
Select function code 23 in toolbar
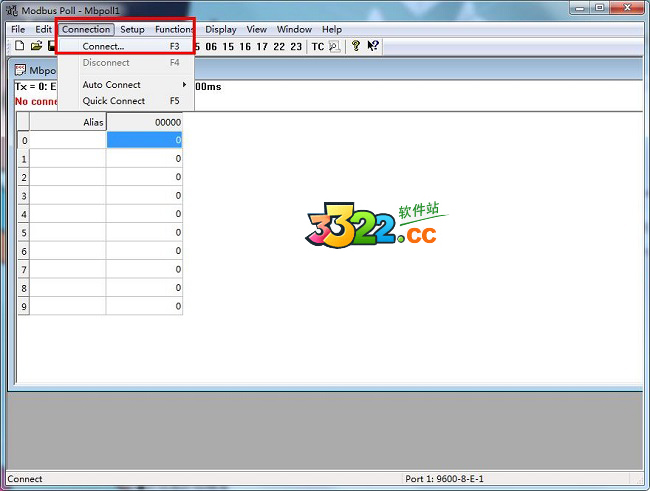coord(295,46)
